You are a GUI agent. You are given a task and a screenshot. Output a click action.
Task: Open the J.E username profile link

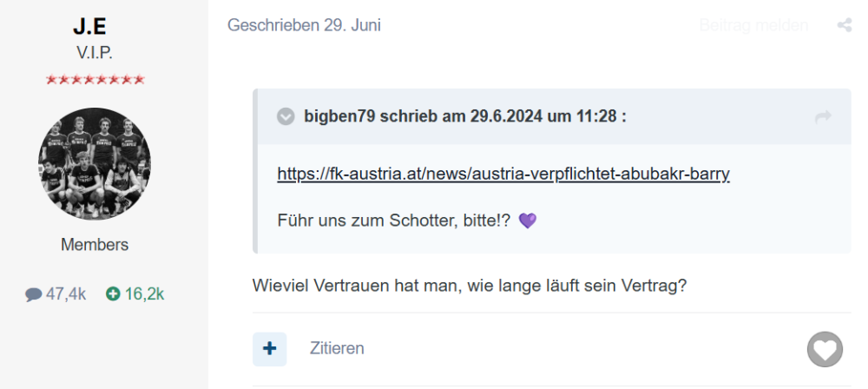click(x=95, y=28)
